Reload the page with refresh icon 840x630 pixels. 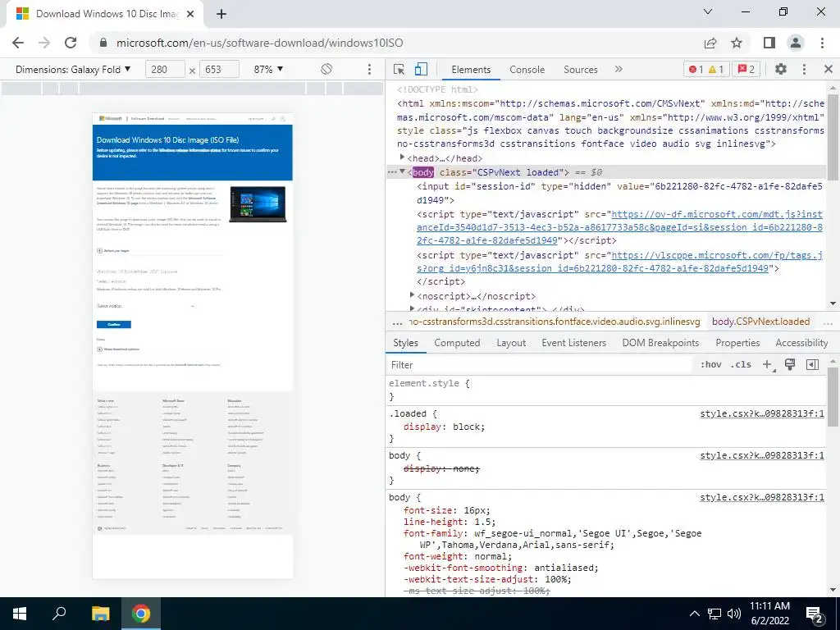point(71,43)
